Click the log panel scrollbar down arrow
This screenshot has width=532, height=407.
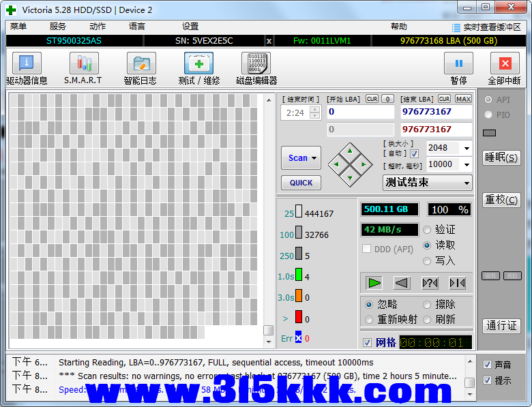[x=470, y=394]
